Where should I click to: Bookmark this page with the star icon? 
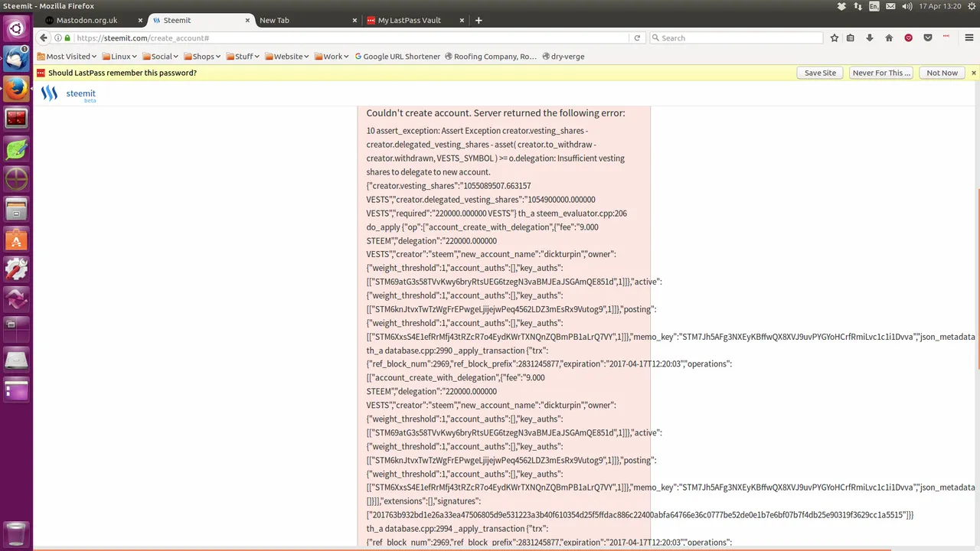coord(835,37)
